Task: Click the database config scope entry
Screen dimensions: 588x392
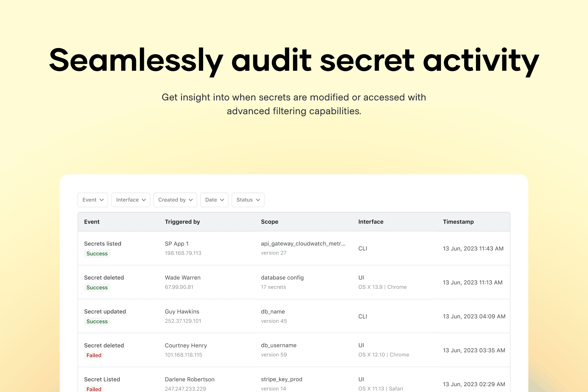Action: 282,277
